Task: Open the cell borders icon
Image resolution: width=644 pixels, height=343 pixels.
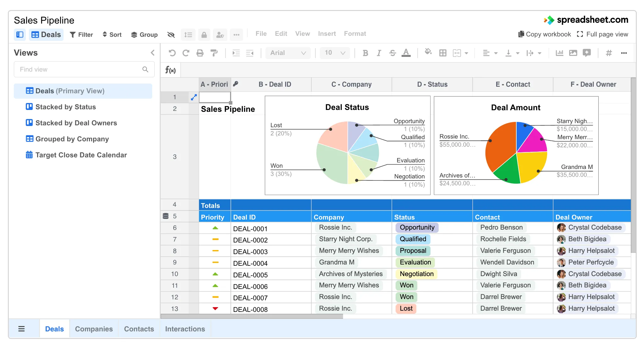Action: pos(443,53)
